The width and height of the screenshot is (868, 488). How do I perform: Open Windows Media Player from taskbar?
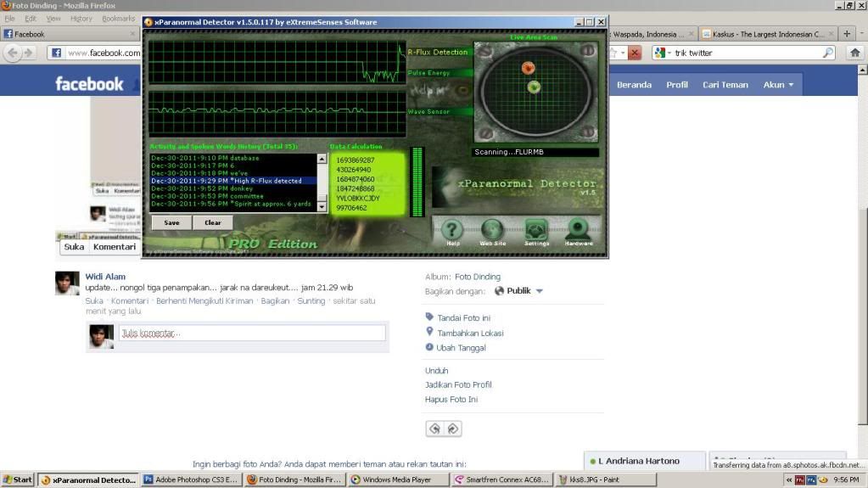point(397,480)
